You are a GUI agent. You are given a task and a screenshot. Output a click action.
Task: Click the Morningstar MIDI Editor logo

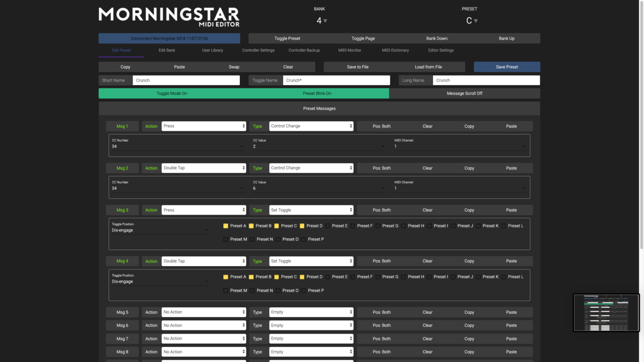click(169, 17)
